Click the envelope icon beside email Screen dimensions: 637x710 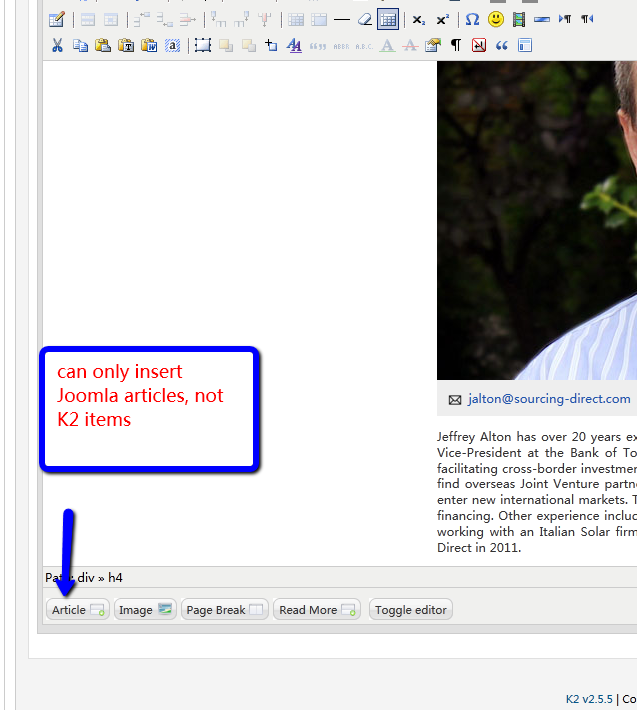click(455, 400)
